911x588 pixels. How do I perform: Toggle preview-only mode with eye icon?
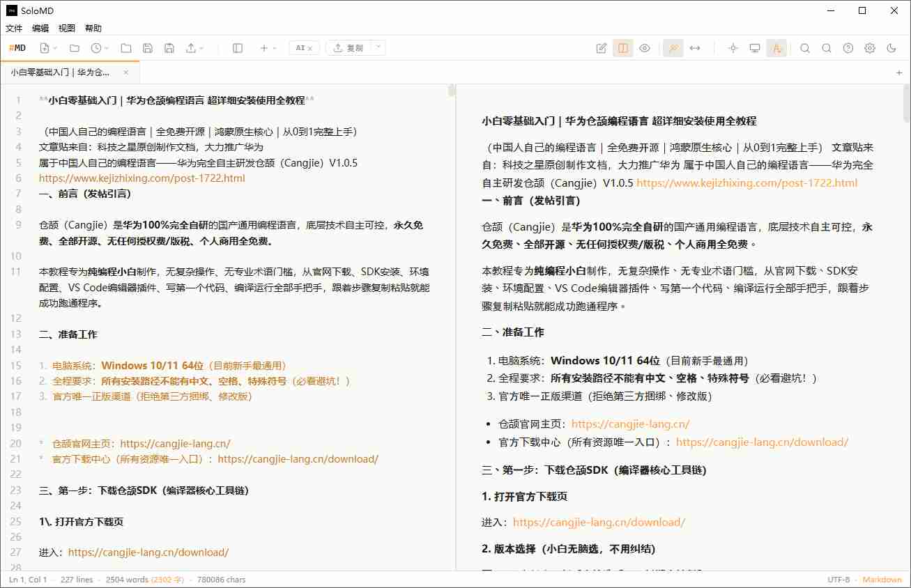tap(644, 47)
